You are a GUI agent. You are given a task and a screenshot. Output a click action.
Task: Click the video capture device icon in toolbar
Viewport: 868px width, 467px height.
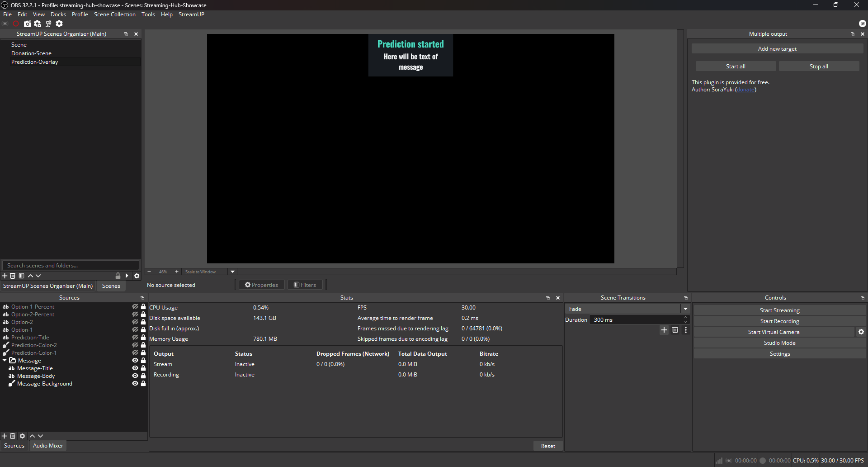[48, 24]
